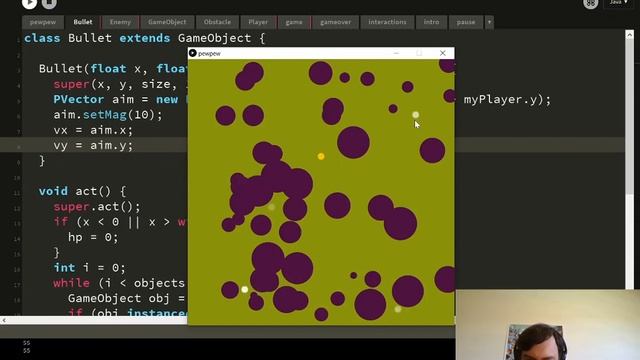Click the disabled maximize button of pewpew
The width and height of the screenshot is (640, 360).
pyautogui.click(x=419, y=53)
